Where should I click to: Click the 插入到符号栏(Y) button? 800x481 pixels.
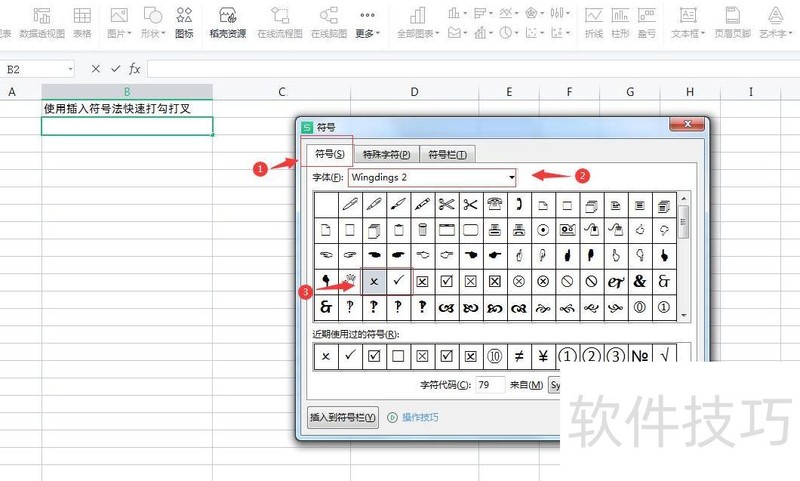(343, 417)
